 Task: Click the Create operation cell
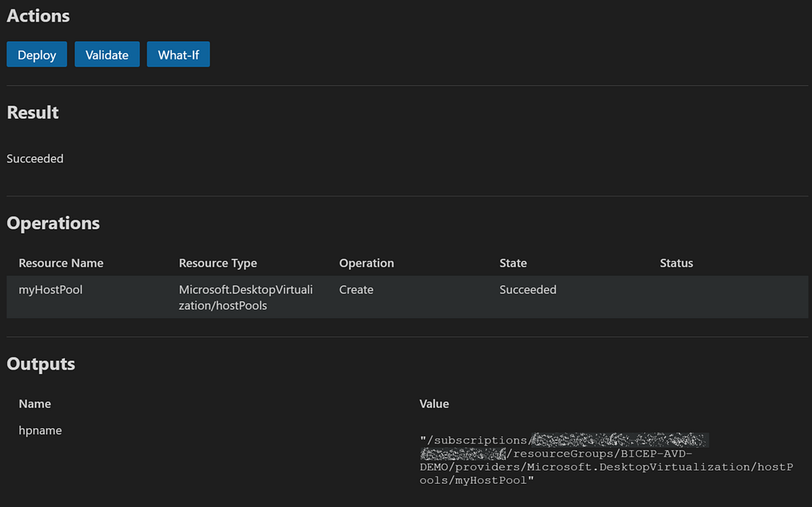pyautogui.click(x=357, y=290)
